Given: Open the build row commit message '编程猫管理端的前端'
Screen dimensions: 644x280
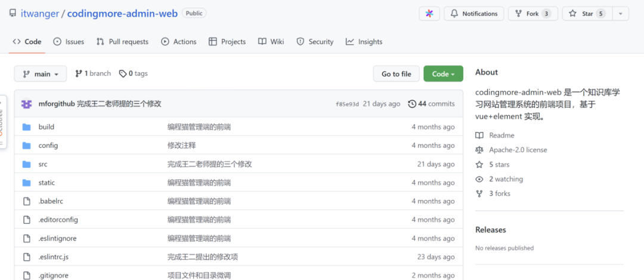Looking at the screenshot, I should click(199, 127).
